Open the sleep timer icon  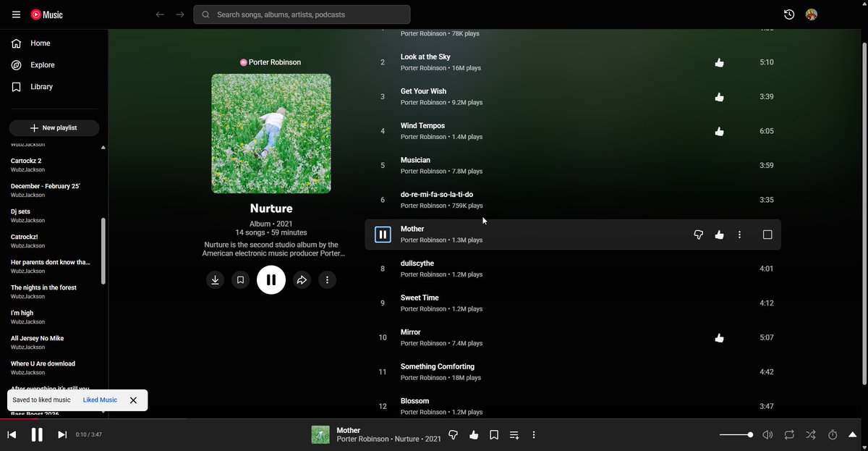pyautogui.click(x=833, y=434)
